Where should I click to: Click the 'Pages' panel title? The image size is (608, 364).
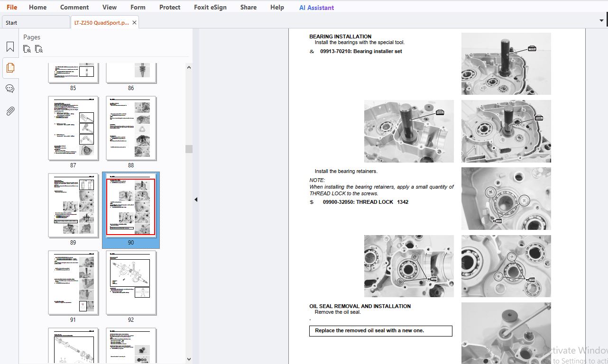click(32, 37)
